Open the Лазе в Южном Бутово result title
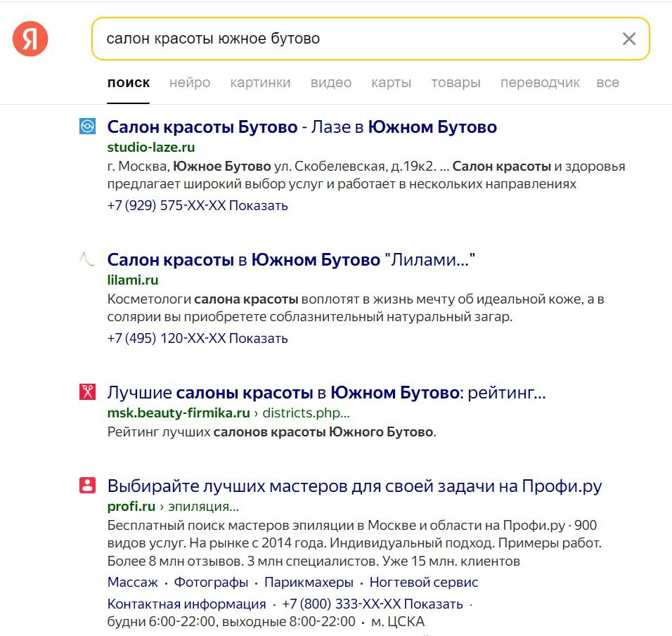672x636 pixels. coord(302,127)
